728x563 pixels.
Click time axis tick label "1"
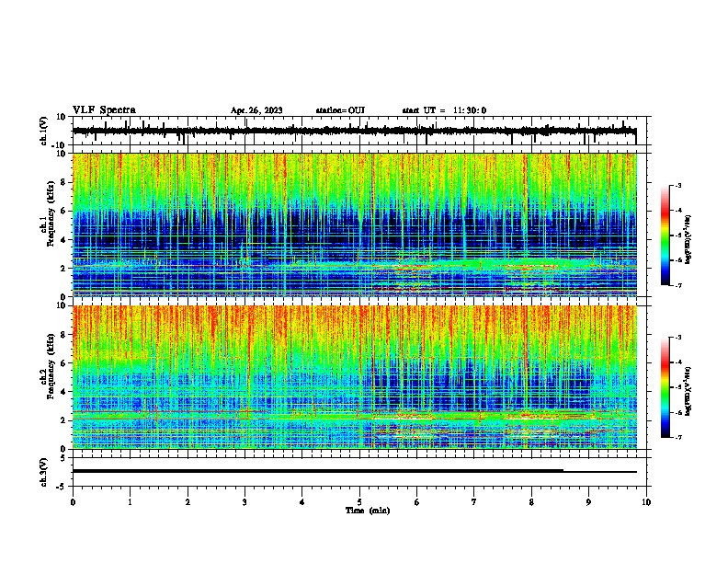[130, 502]
